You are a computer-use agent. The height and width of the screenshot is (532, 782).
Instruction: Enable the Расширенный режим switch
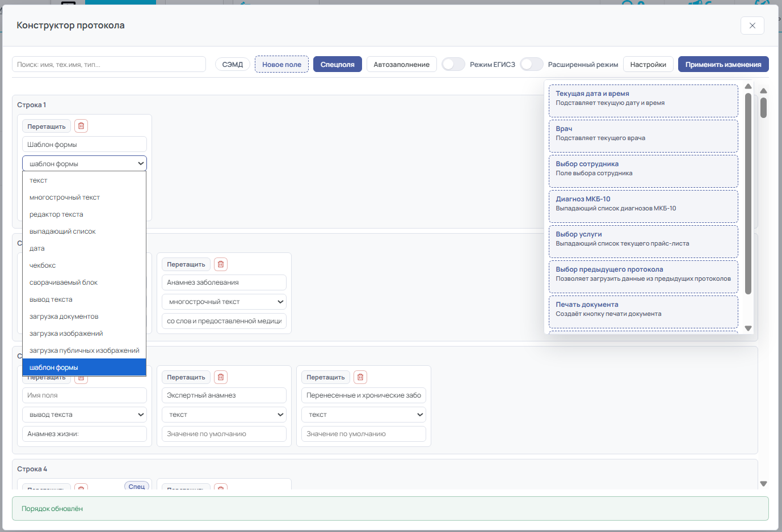pyautogui.click(x=531, y=64)
